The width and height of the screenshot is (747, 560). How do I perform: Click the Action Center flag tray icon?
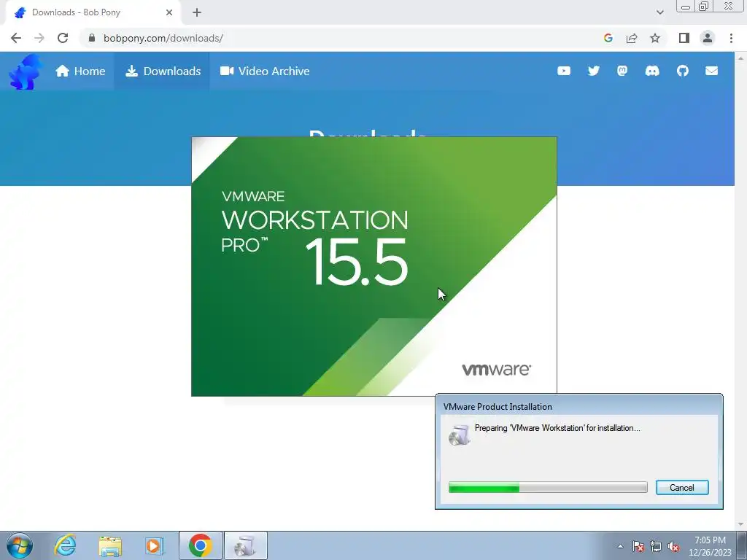click(638, 547)
